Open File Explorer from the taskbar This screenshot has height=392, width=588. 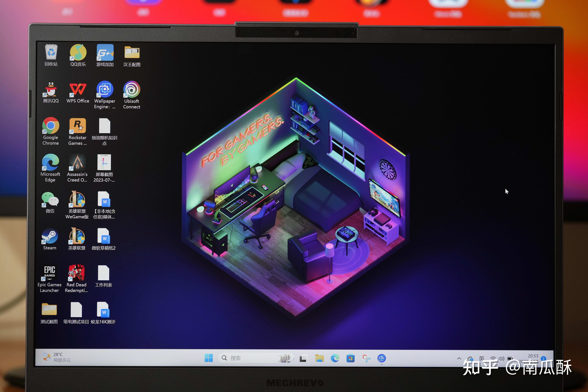(x=319, y=358)
